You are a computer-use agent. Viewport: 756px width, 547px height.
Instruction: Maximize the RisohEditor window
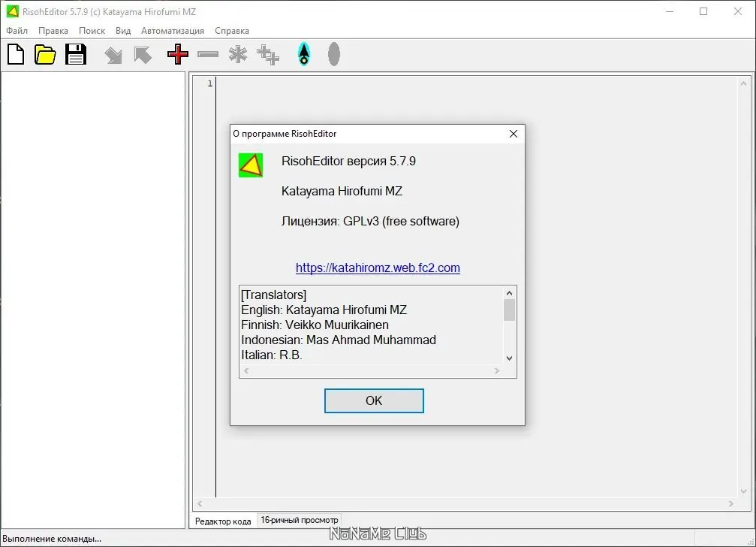(703, 11)
